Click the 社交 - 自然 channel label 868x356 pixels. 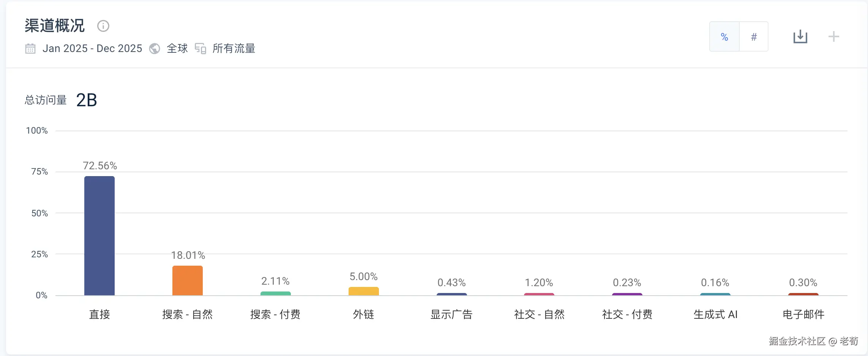coord(539,314)
